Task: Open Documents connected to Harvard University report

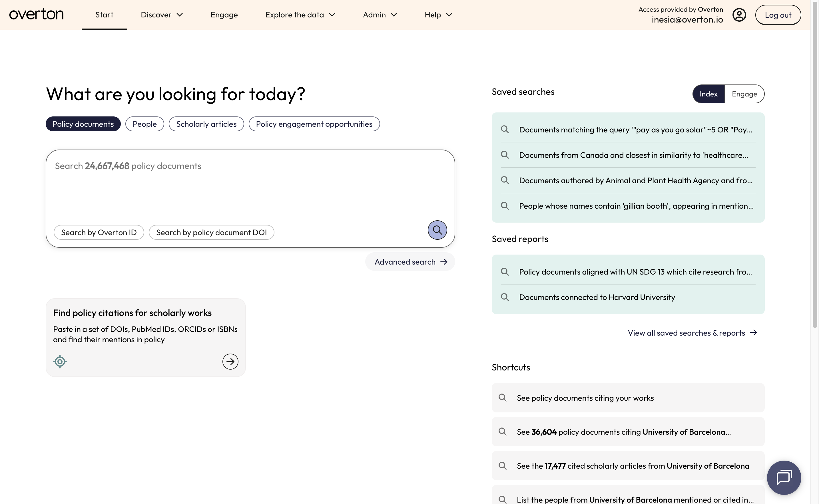Action: [x=628, y=297]
